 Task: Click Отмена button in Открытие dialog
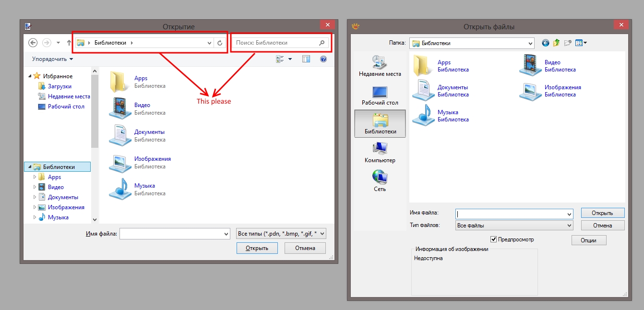305,248
